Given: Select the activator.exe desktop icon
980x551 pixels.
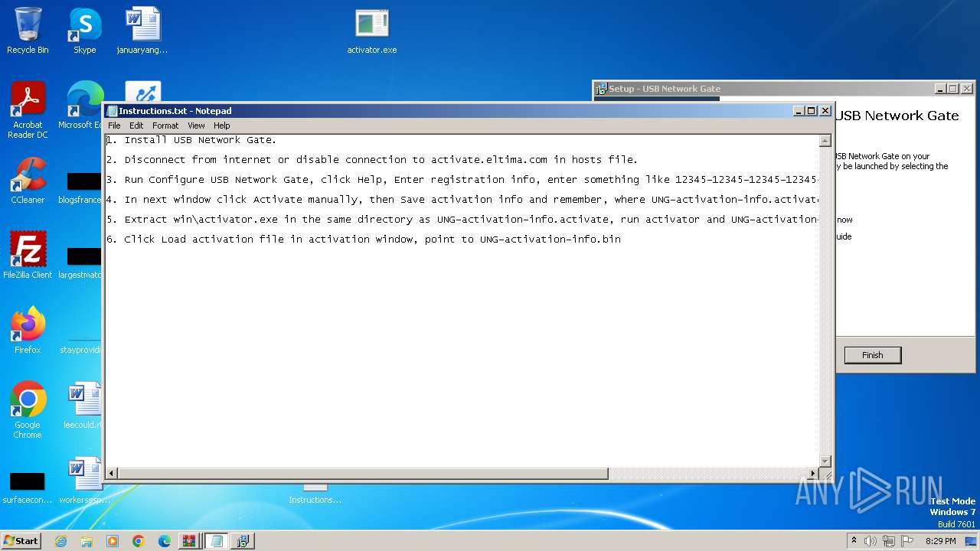Looking at the screenshot, I should [372, 31].
